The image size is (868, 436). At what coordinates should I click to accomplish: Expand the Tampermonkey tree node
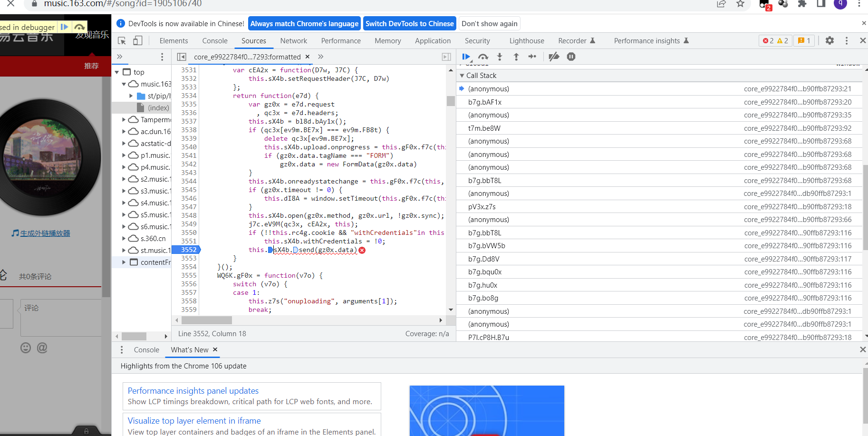click(x=124, y=120)
